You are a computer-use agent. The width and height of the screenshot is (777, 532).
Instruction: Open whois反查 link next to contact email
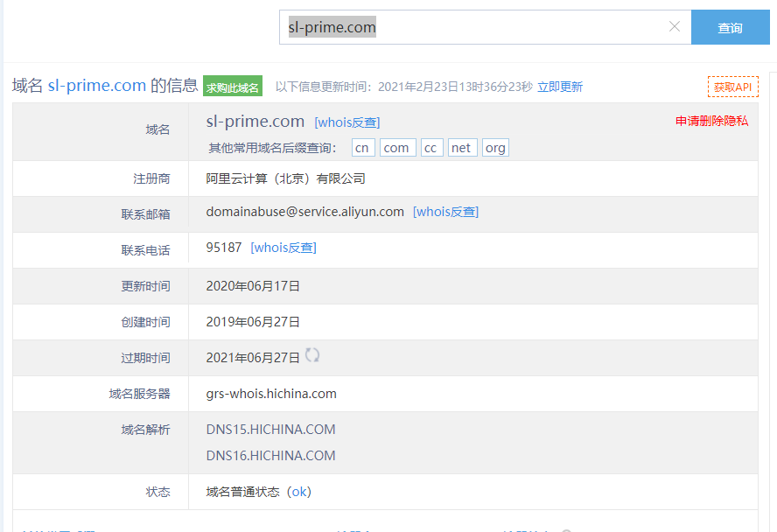coord(445,212)
